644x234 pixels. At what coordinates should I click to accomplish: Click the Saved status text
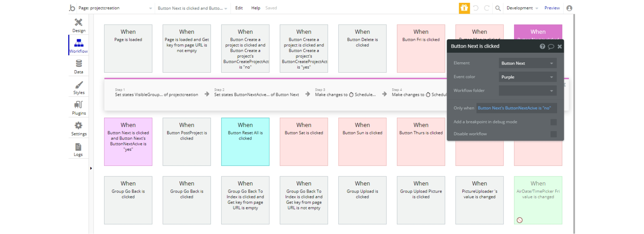point(271,8)
